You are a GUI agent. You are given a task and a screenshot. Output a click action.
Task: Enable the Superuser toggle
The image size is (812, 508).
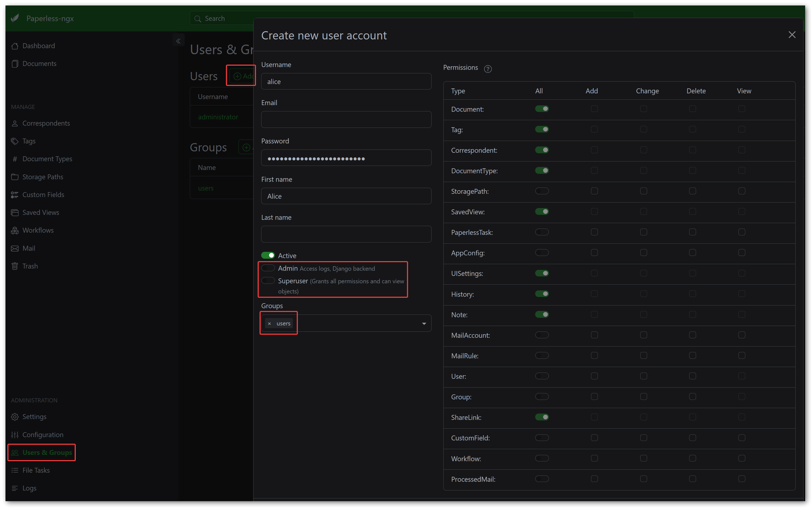tap(267, 281)
